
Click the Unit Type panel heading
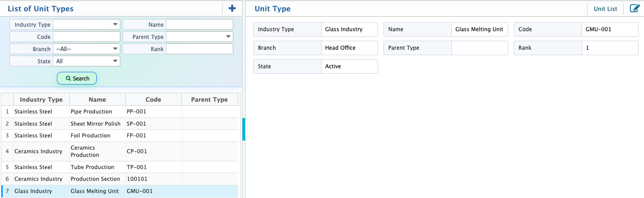(x=273, y=9)
